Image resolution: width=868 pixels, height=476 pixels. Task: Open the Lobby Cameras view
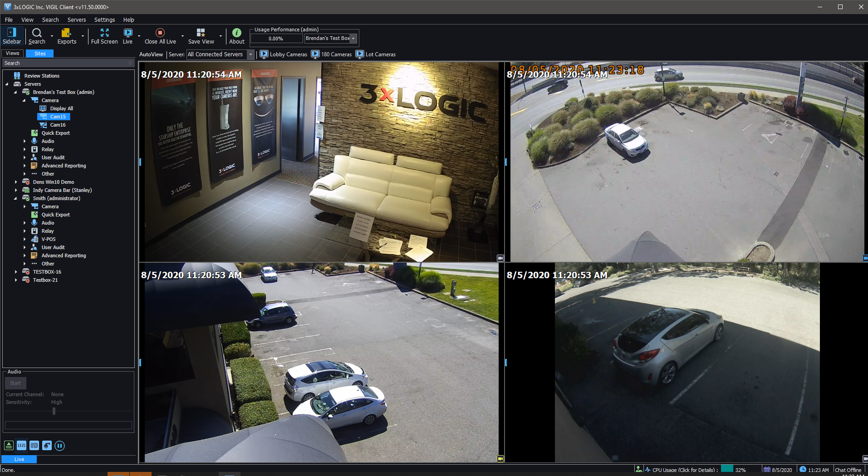284,54
